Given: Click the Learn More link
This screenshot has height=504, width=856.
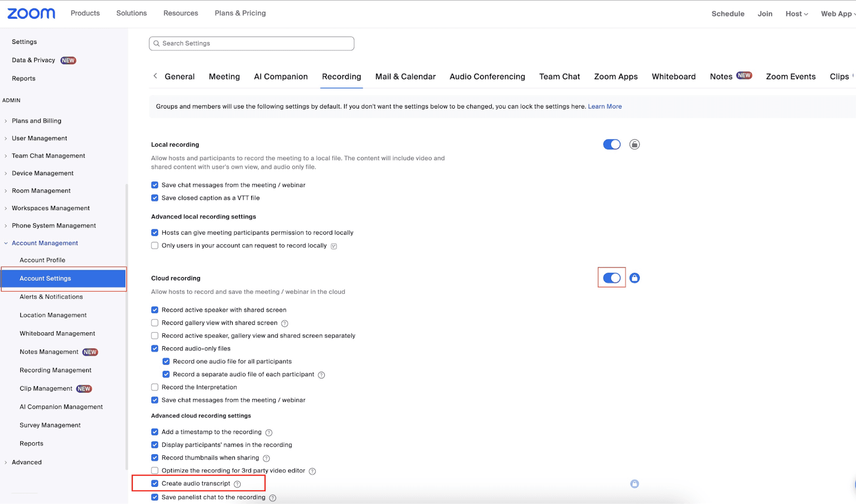Looking at the screenshot, I should (605, 106).
